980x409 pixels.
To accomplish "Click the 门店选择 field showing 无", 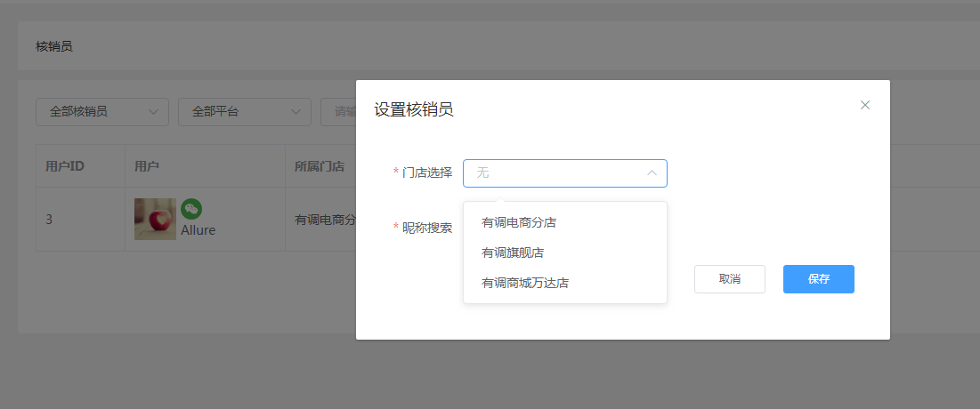I will pyautogui.click(x=565, y=173).
